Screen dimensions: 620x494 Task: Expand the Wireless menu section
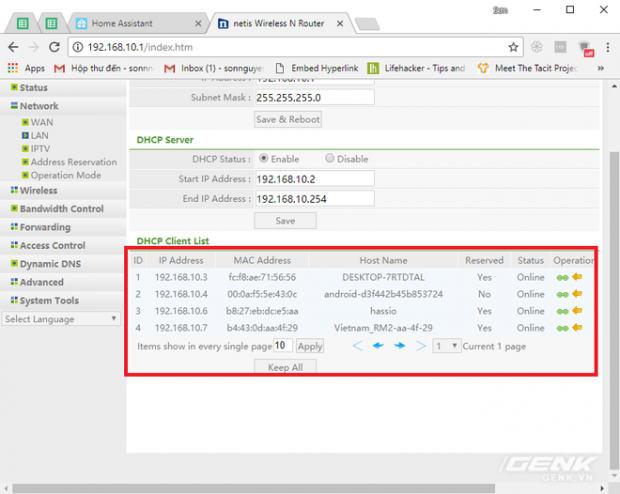click(x=38, y=190)
